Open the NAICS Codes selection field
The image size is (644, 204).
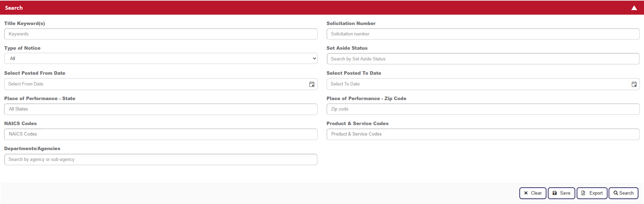[160, 134]
